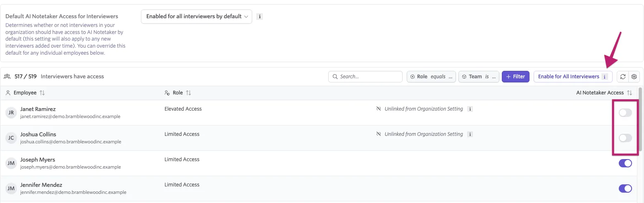Click the refresh icon in the table toolbar
This screenshot has width=644, height=203.
click(x=623, y=77)
